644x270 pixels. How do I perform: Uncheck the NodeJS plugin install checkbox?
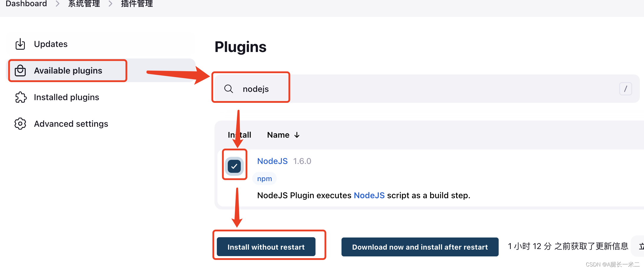point(234,166)
